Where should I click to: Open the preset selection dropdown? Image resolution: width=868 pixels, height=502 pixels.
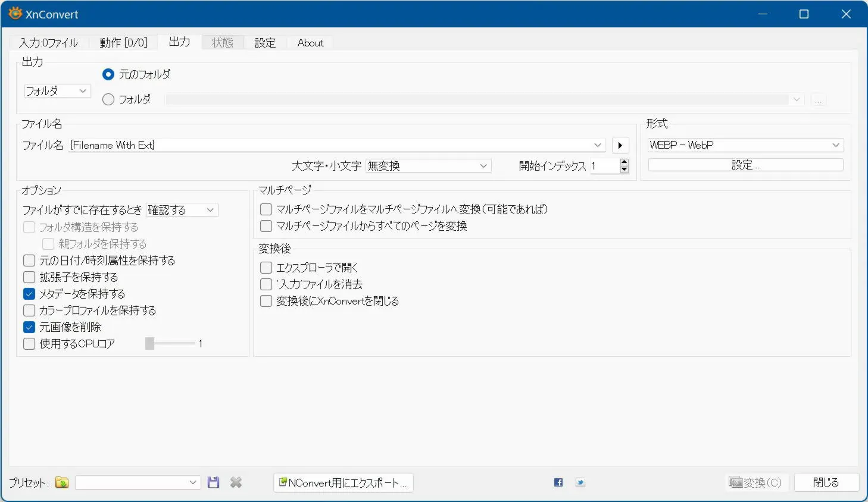click(138, 482)
